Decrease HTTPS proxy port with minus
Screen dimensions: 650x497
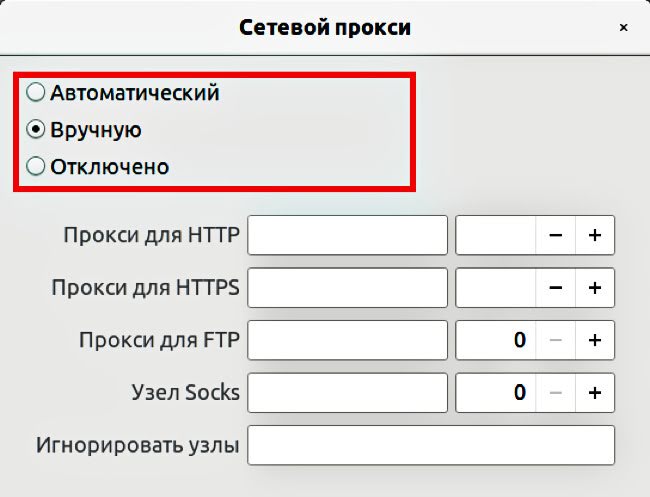[x=555, y=288]
